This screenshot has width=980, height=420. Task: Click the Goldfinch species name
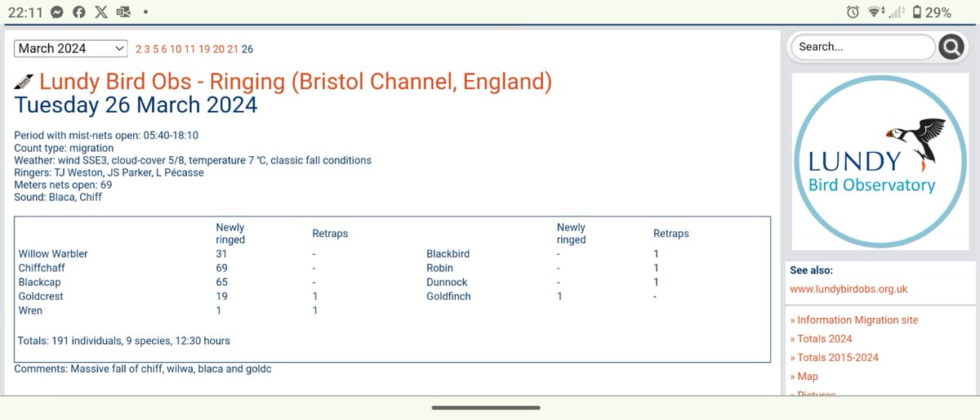pyautogui.click(x=448, y=297)
